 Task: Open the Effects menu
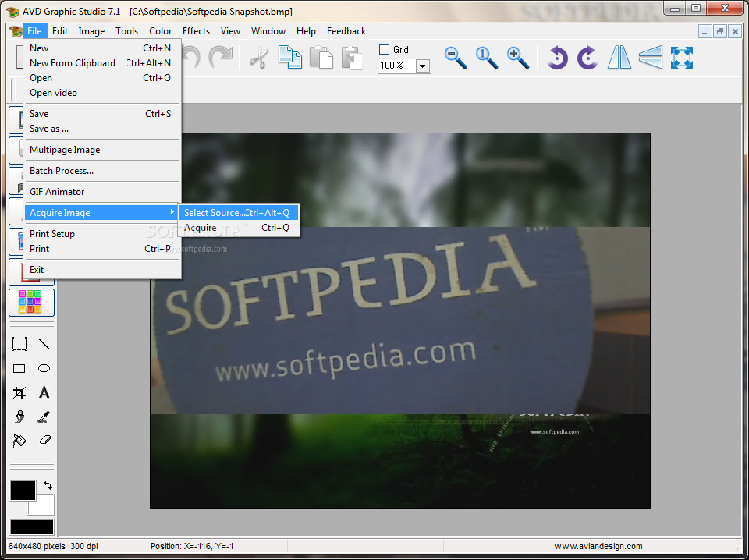pos(196,31)
